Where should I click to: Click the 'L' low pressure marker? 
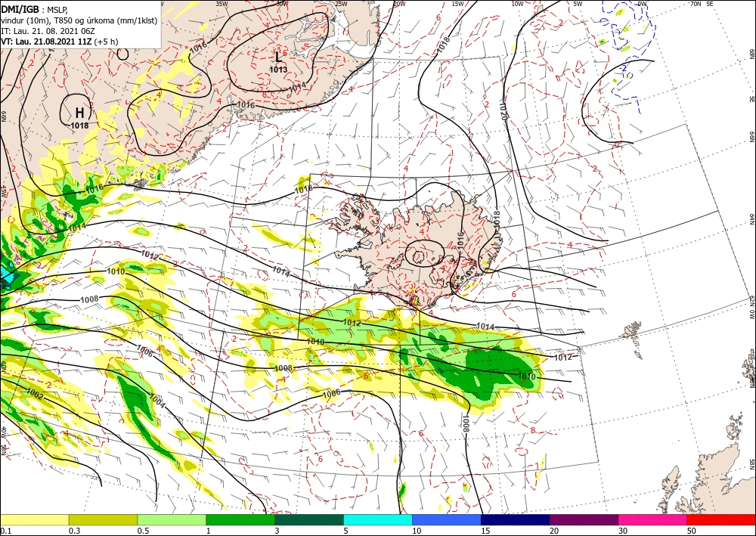click(x=278, y=57)
